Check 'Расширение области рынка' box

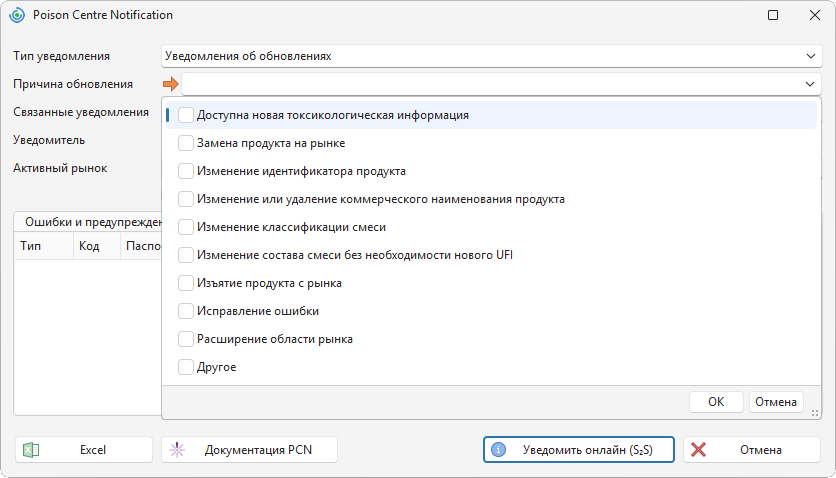pyautogui.click(x=186, y=339)
